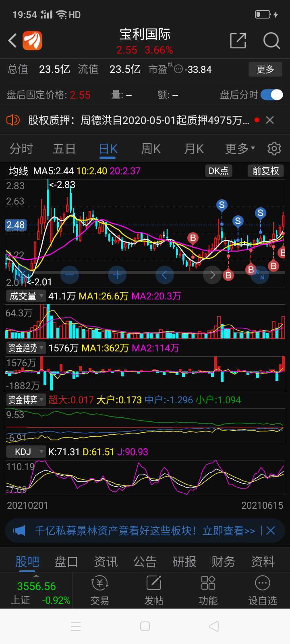Open the 资讯 tab
Viewport: 290px width, 644px height.
106,561
